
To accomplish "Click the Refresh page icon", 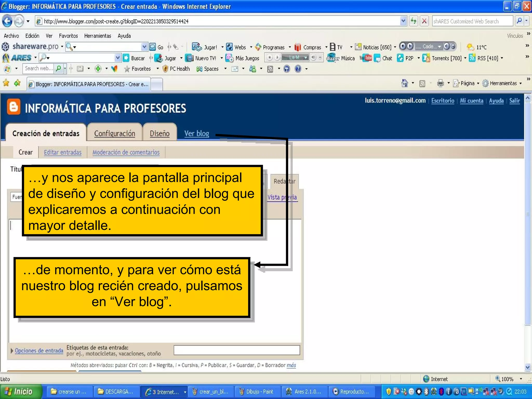I will tap(413, 21).
